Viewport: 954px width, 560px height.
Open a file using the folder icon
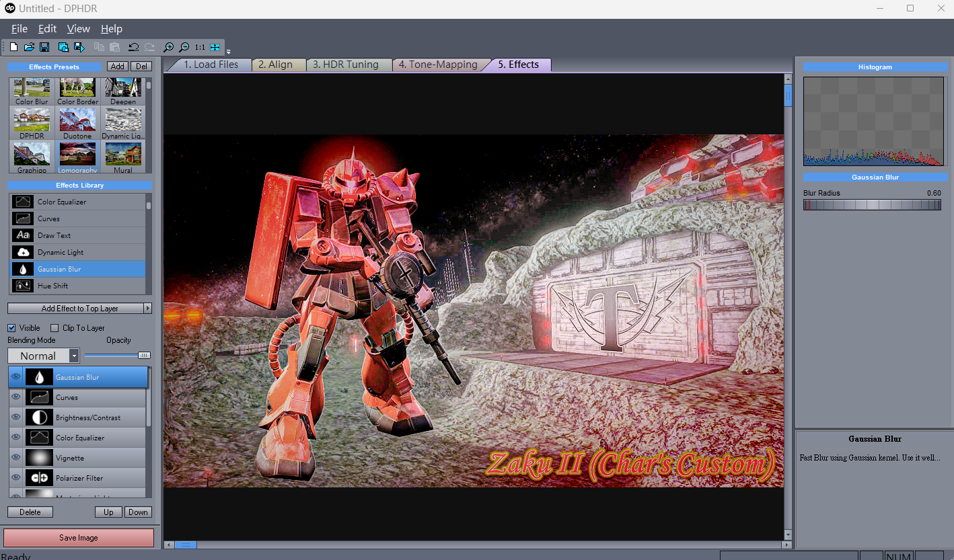(x=30, y=47)
